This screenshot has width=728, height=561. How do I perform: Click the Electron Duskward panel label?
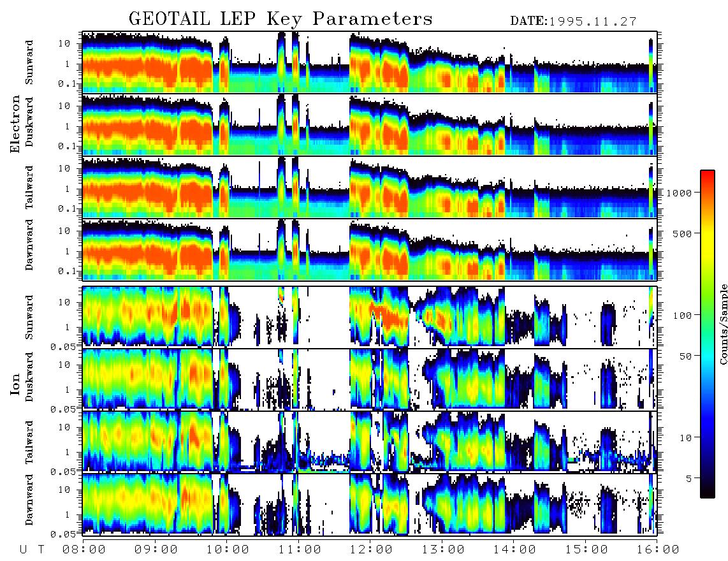pyautogui.click(x=29, y=122)
